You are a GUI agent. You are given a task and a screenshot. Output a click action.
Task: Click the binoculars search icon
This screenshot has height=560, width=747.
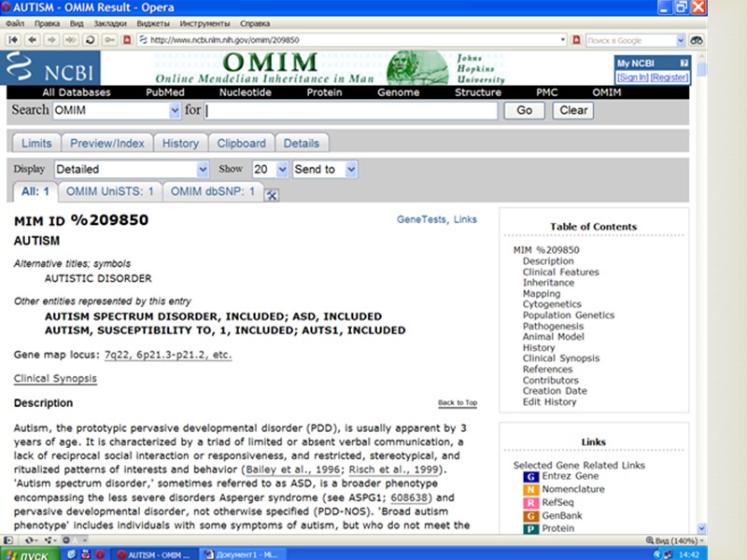pos(696,40)
